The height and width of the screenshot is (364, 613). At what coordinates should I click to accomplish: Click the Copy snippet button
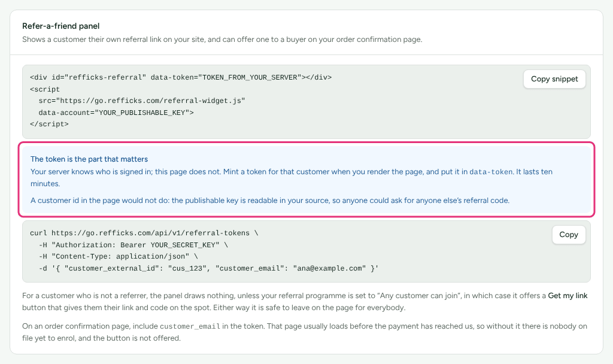tap(554, 79)
